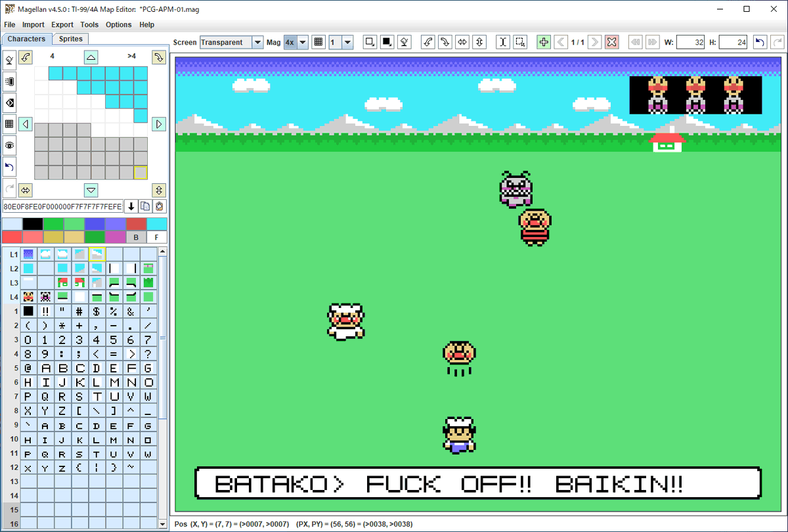Click the black square fill icon in toolbar
The width and height of the screenshot is (788, 532).
[387, 42]
